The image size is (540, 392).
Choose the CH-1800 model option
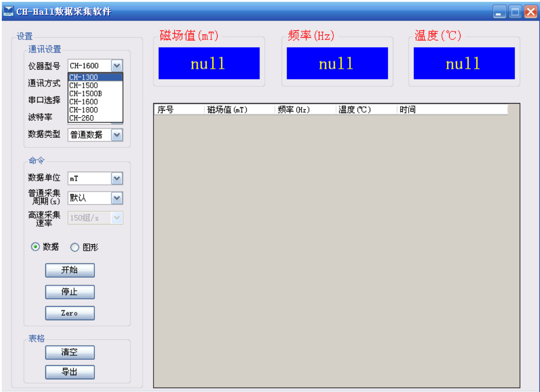pos(95,110)
